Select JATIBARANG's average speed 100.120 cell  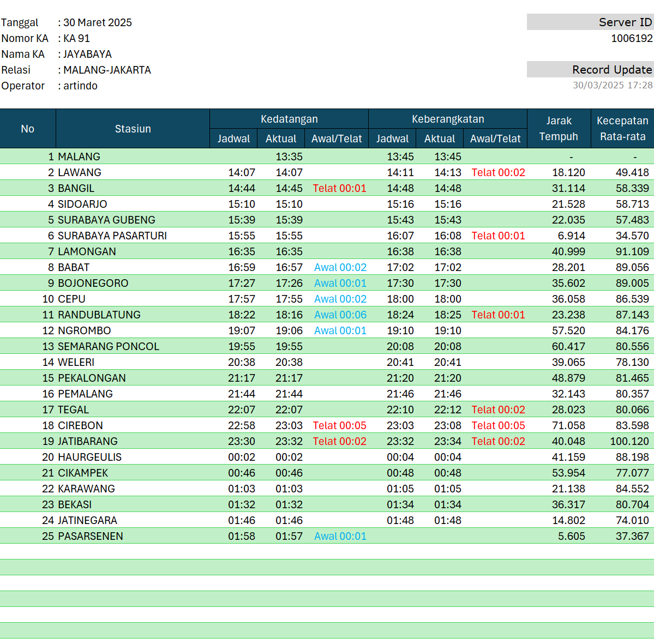tap(629, 441)
